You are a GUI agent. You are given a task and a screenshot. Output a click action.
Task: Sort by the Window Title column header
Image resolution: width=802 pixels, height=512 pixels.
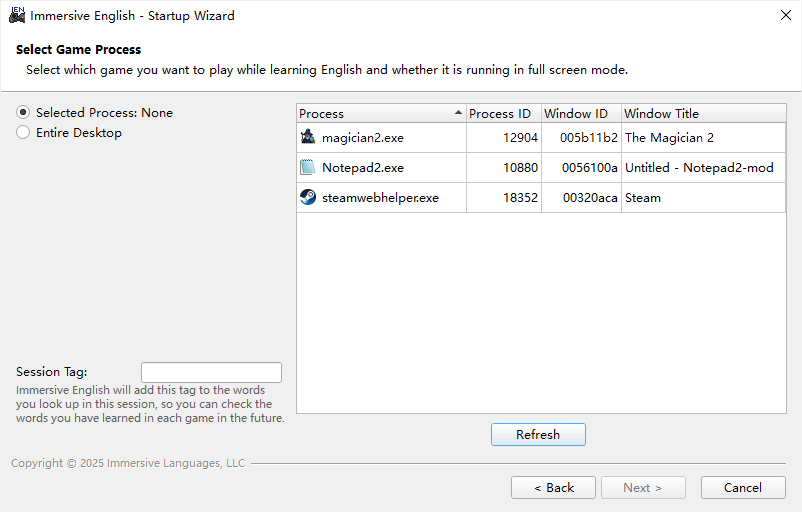point(704,113)
